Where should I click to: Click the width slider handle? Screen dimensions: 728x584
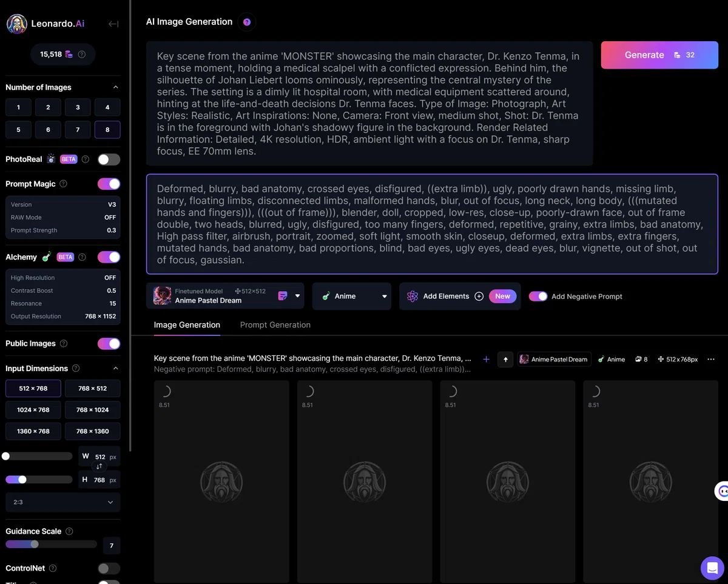click(x=6, y=456)
